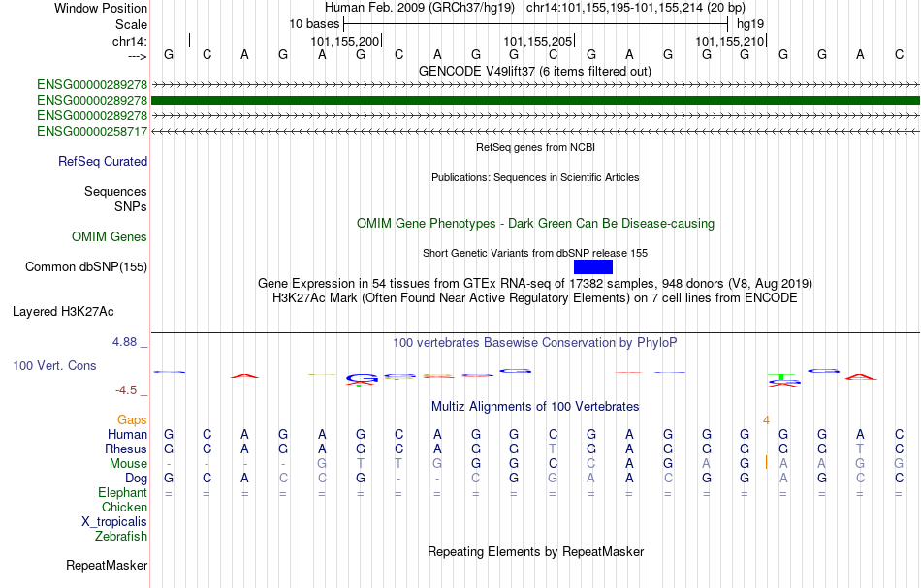Image resolution: width=921 pixels, height=588 pixels.
Task: Click the X_tropicalis species label
Action: click(x=114, y=522)
